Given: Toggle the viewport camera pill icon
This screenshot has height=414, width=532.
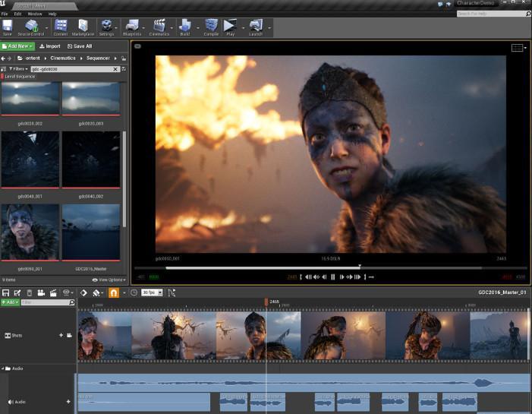Looking at the screenshot, I should [x=138, y=46].
